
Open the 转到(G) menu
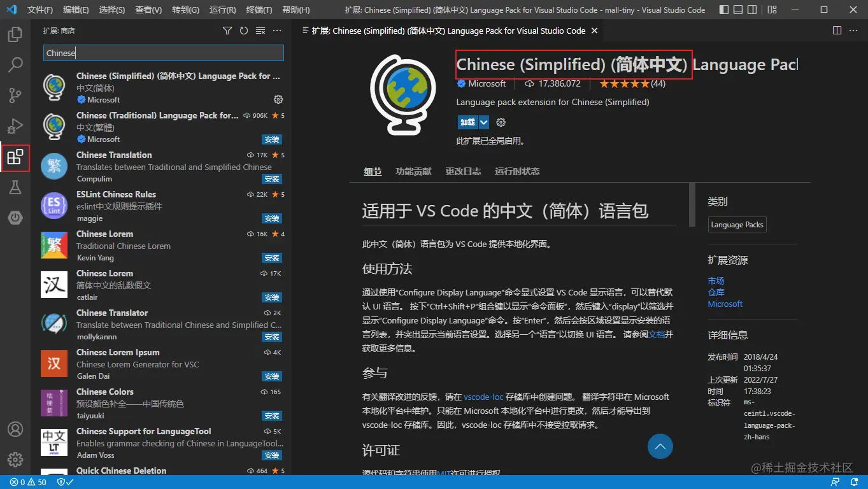click(x=185, y=10)
